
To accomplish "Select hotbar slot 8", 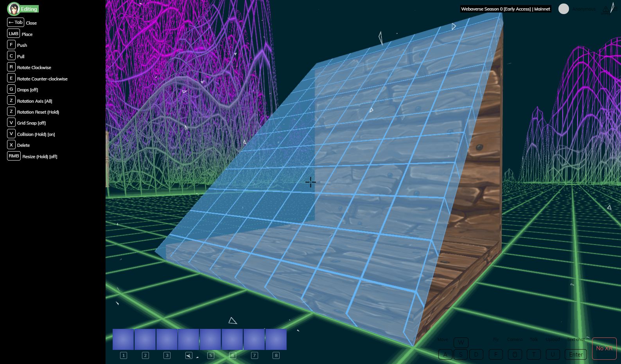I will [276, 339].
